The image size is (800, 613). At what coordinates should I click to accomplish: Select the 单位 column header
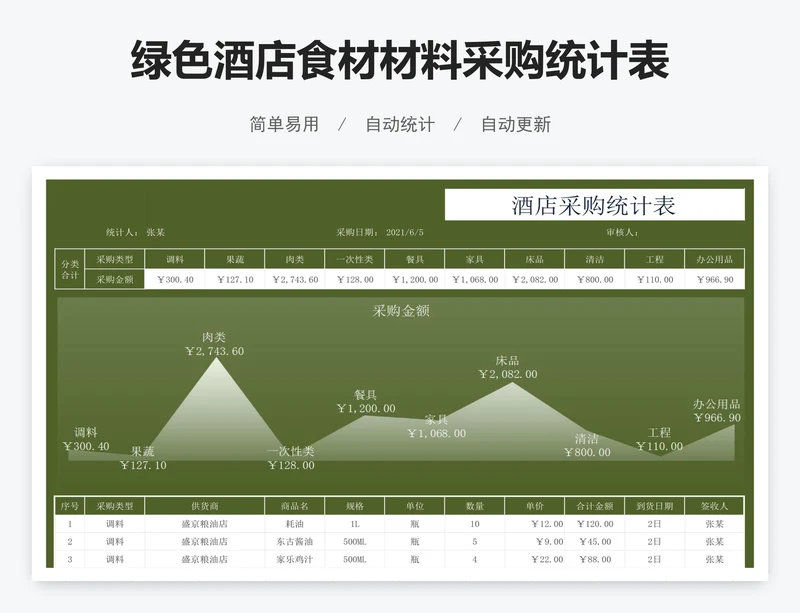(x=415, y=506)
